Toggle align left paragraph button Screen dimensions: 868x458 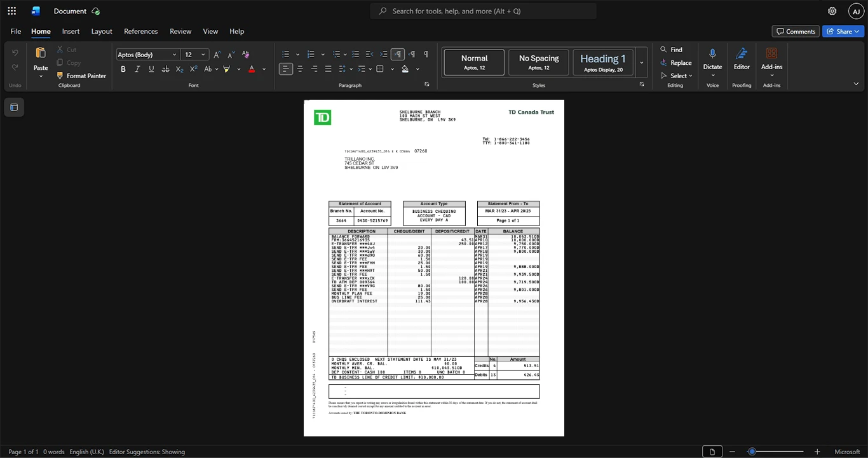286,69
